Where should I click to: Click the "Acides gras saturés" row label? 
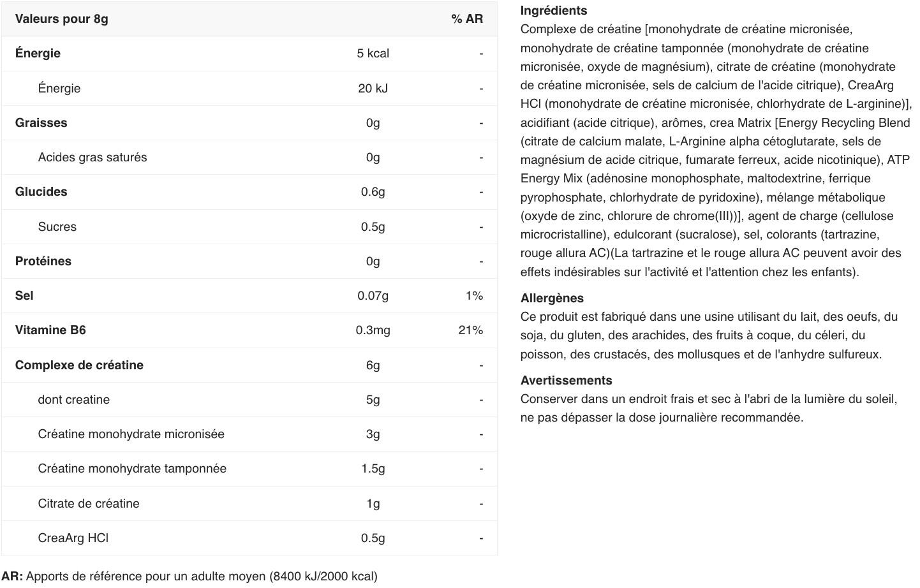point(93,158)
